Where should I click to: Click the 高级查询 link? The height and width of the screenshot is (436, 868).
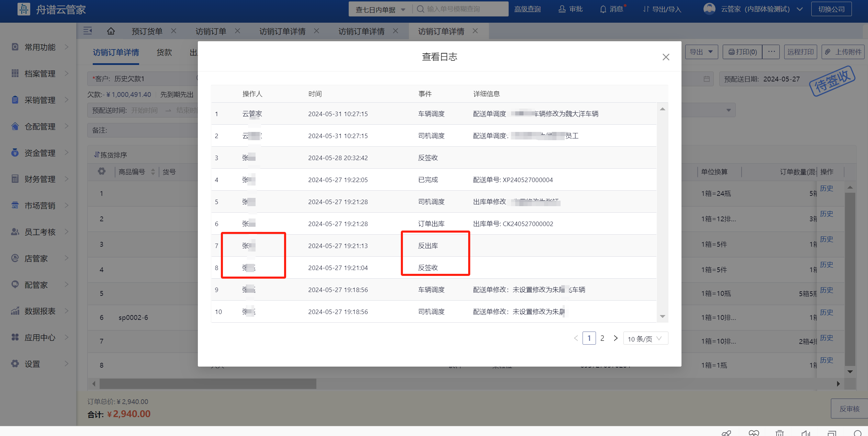[x=527, y=9]
